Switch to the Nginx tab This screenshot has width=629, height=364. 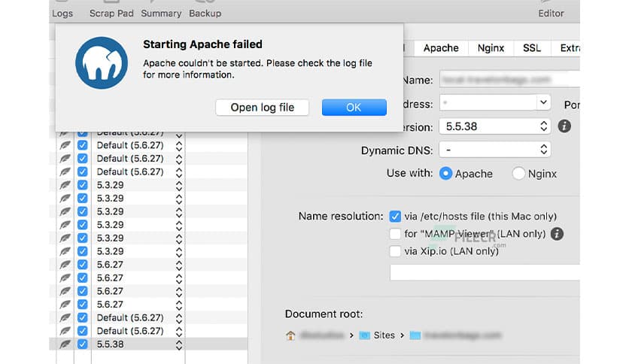491,47
